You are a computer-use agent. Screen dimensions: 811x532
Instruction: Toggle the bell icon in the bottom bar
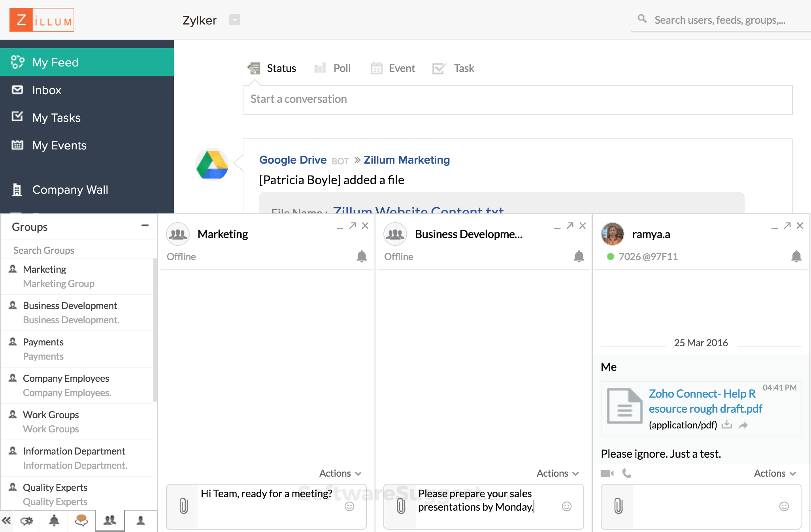click(x=54, y=521)
